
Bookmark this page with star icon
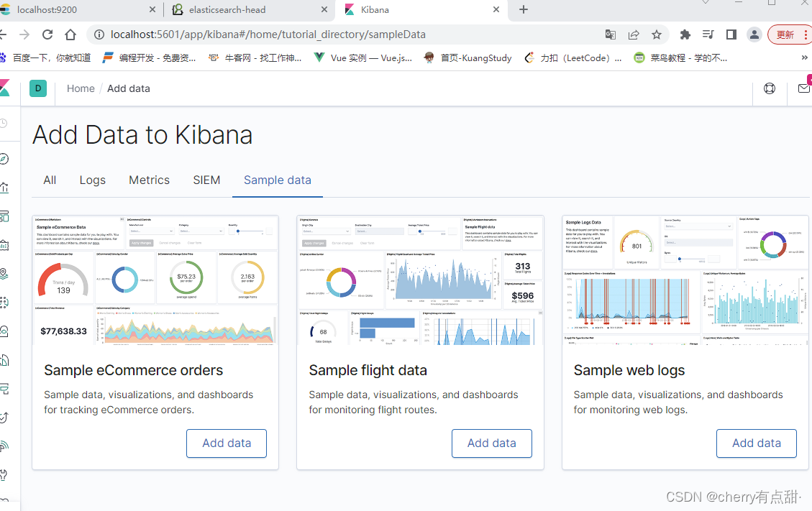pyautogui.click(x=657, y=34)
